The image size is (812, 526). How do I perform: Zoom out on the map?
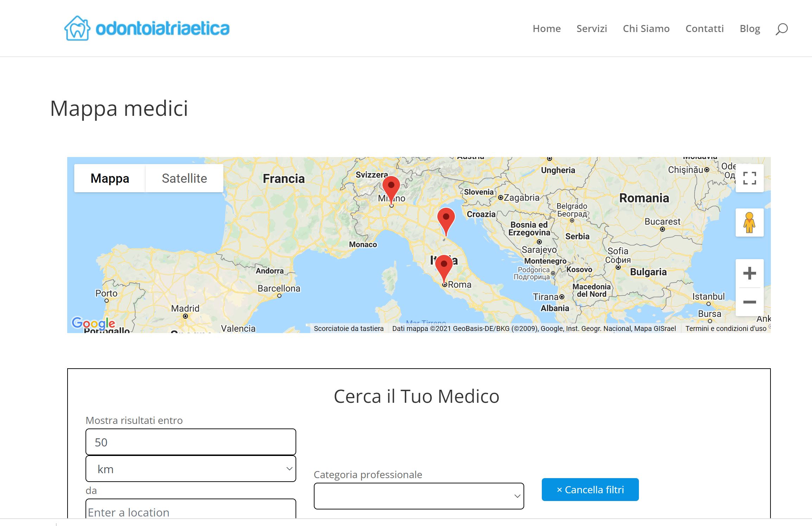pyautogui.click(x=749, y=302)
